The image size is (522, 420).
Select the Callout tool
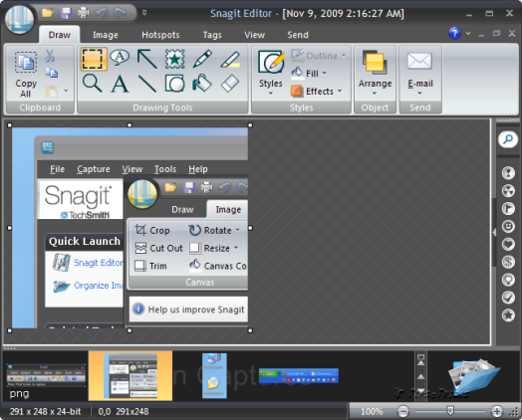[x=120, y=58]
